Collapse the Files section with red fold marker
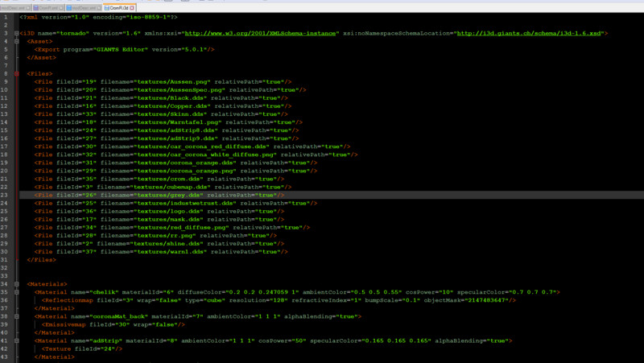Screen dimensions: 644x363 (x=17, y=74)
